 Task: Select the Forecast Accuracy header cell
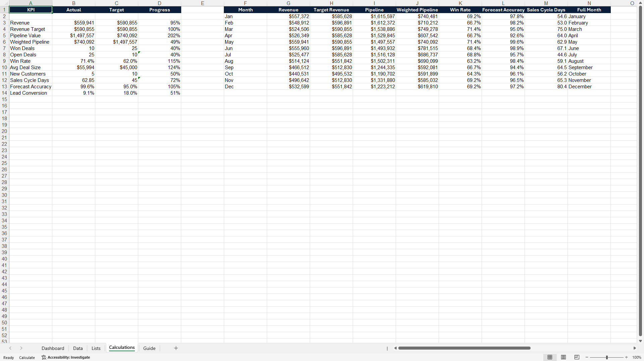[x=503, y=10]
